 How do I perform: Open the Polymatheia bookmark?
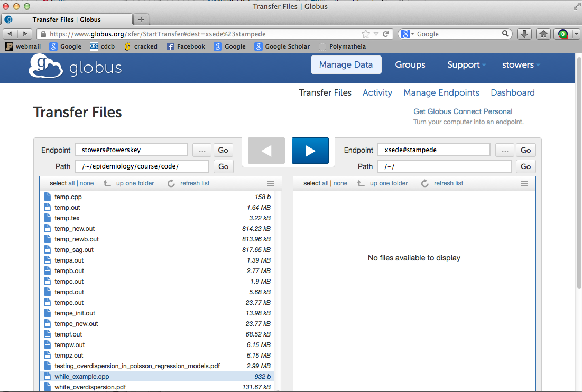point(342,46)
